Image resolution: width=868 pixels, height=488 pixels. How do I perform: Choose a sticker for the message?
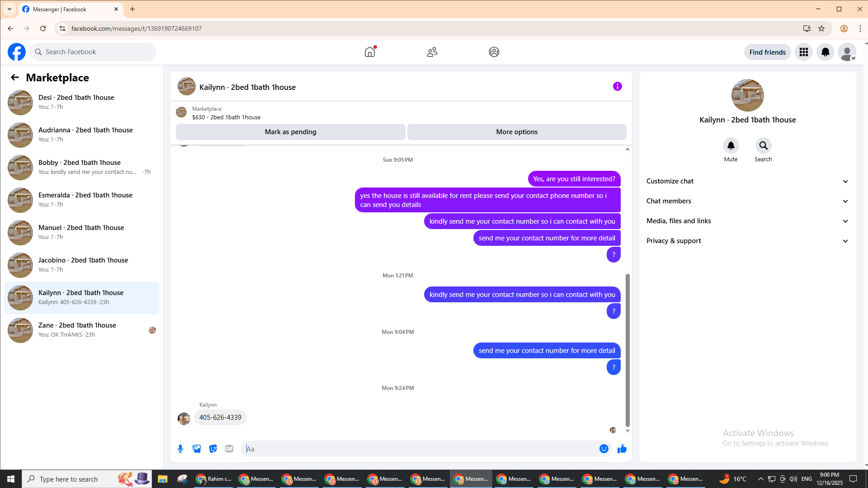coord(213,449)
